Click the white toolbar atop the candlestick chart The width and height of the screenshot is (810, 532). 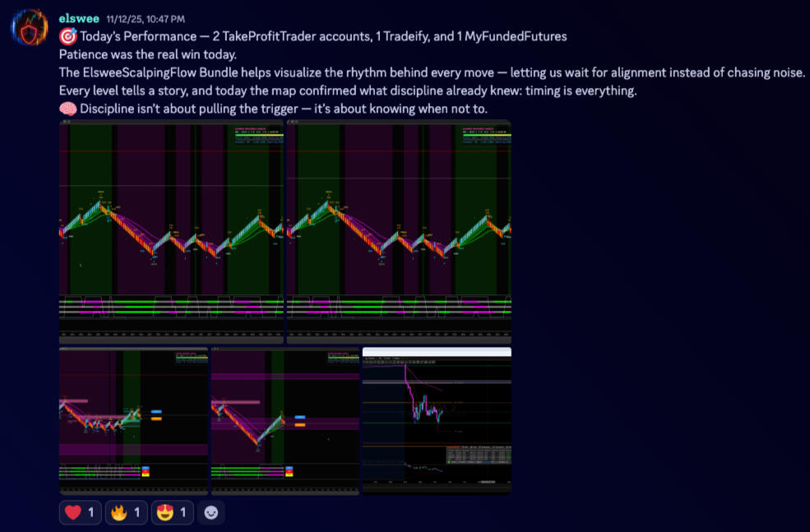click(x=437, y=352)
